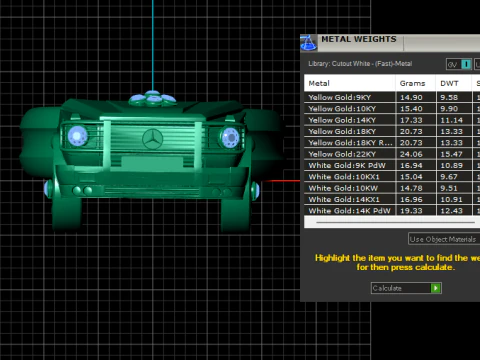Click the green arrow beside Calculate

(x=436, y=288)
